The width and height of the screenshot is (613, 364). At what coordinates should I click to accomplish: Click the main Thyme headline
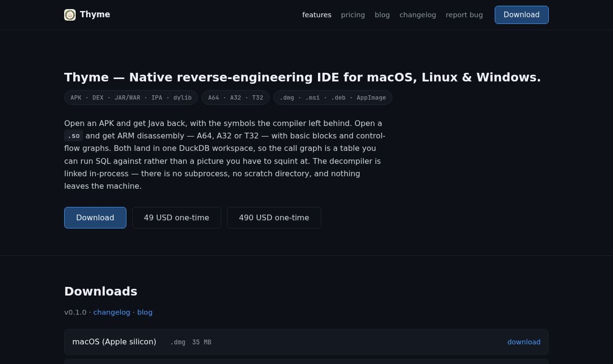[302, 77]
